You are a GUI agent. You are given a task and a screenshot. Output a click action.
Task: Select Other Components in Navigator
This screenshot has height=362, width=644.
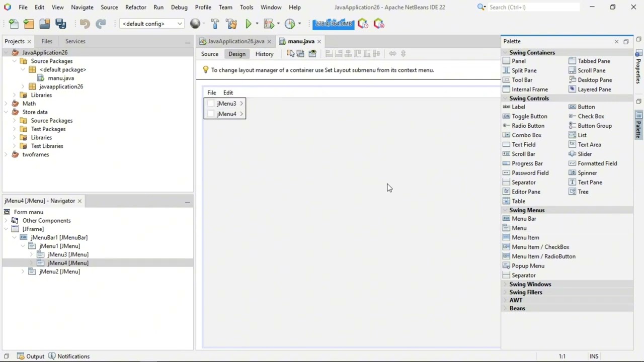tap(46, 220)
